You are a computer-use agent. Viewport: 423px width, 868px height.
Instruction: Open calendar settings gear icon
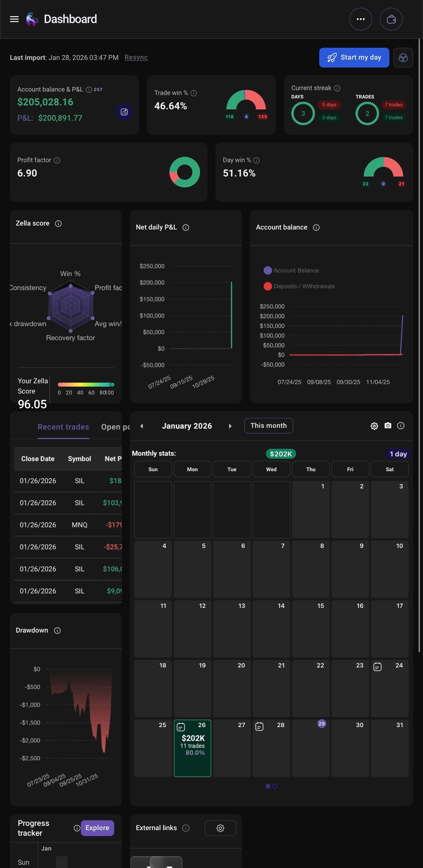click(374, 426)
